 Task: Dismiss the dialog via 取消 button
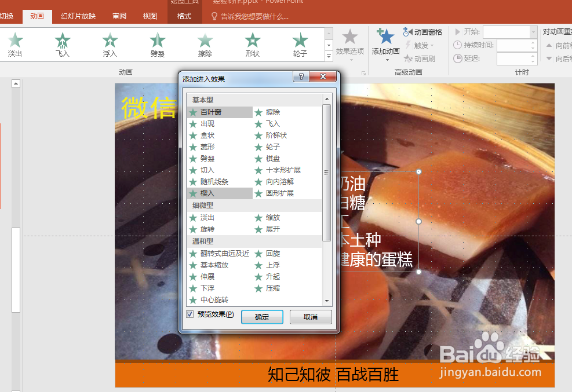click(310, 317)
